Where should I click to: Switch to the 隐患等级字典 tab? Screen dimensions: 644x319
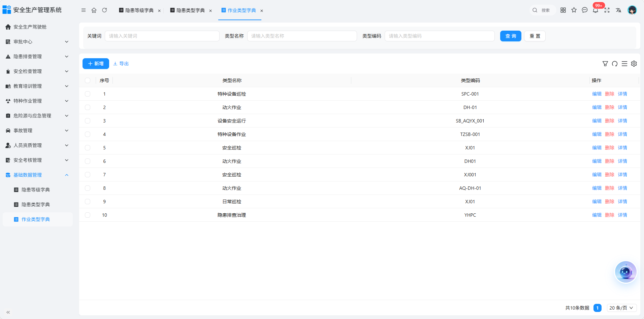(139, 10)
